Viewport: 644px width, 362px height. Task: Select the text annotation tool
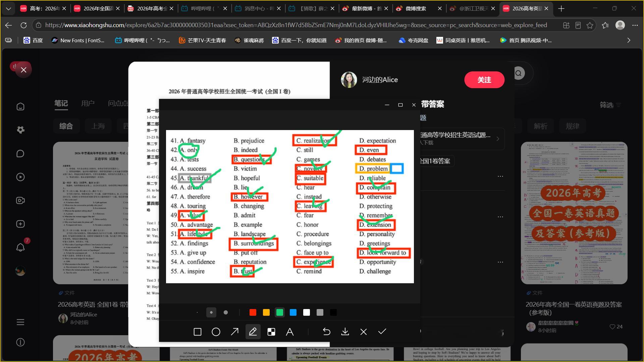click(290, 332)
